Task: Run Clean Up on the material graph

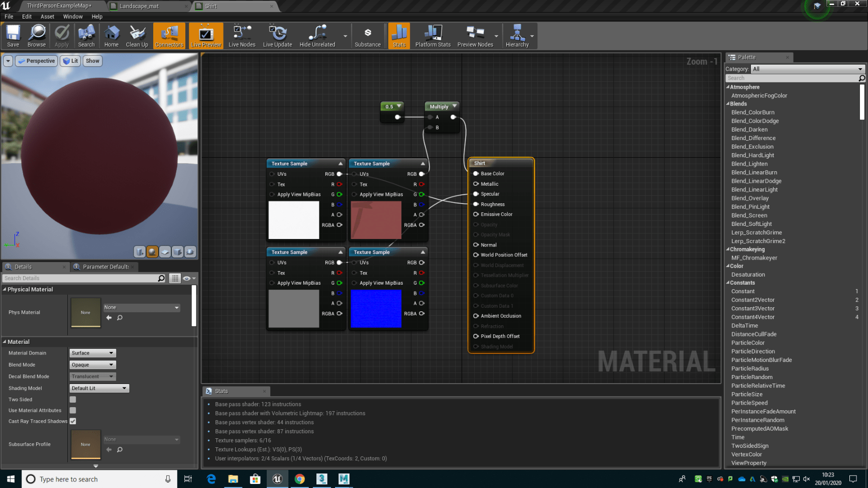Action: [137, 36]
